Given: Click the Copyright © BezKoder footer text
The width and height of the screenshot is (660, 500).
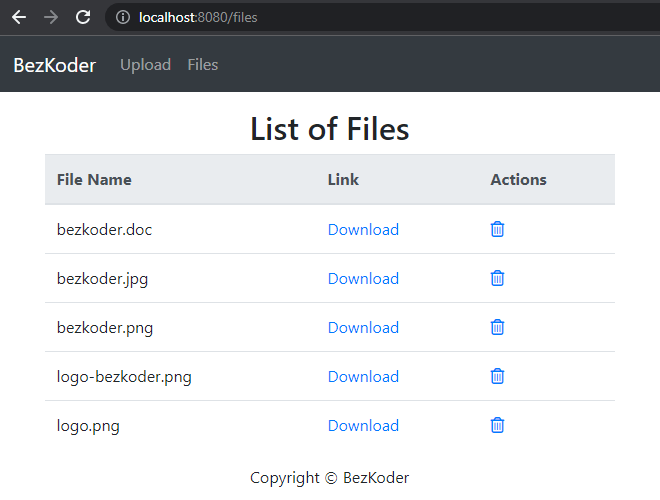Looking at the screenshot, I should tap(330, 478).
